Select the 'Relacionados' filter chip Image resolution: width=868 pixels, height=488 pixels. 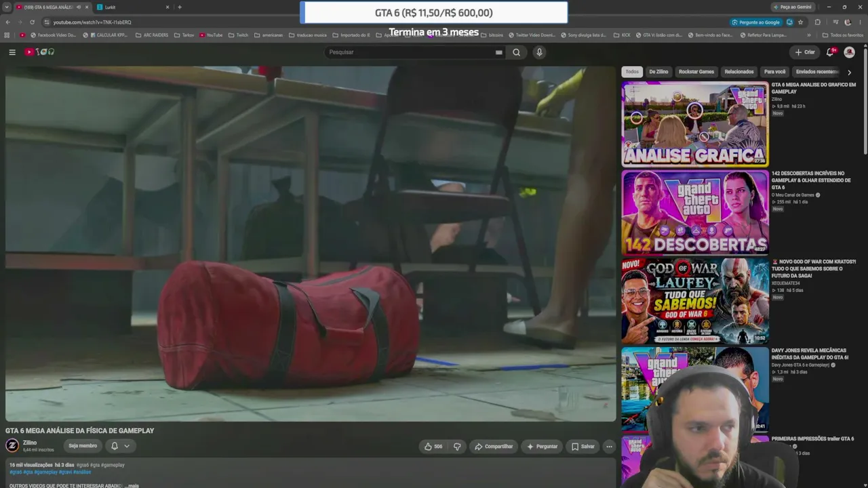click(x=739, y=72)
